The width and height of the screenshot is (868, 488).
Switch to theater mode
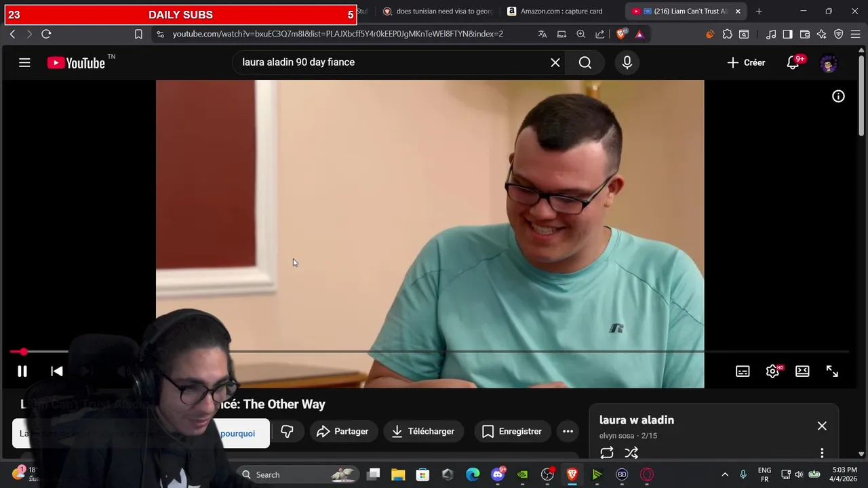(x=802, y=371)
